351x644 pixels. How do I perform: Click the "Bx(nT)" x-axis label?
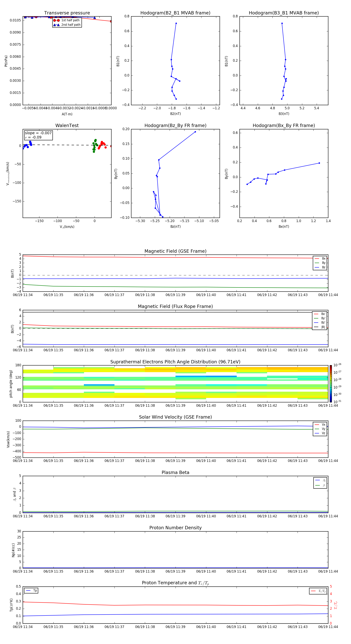[284, 227]
